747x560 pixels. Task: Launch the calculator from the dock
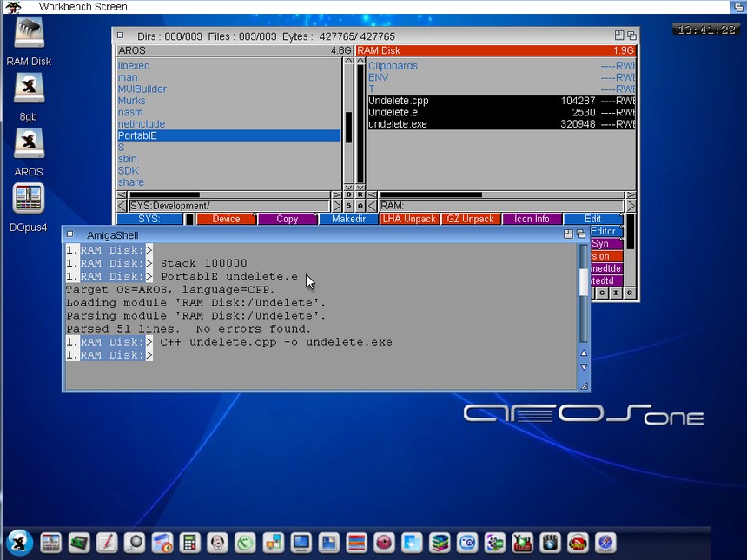[x=189, y=543]
